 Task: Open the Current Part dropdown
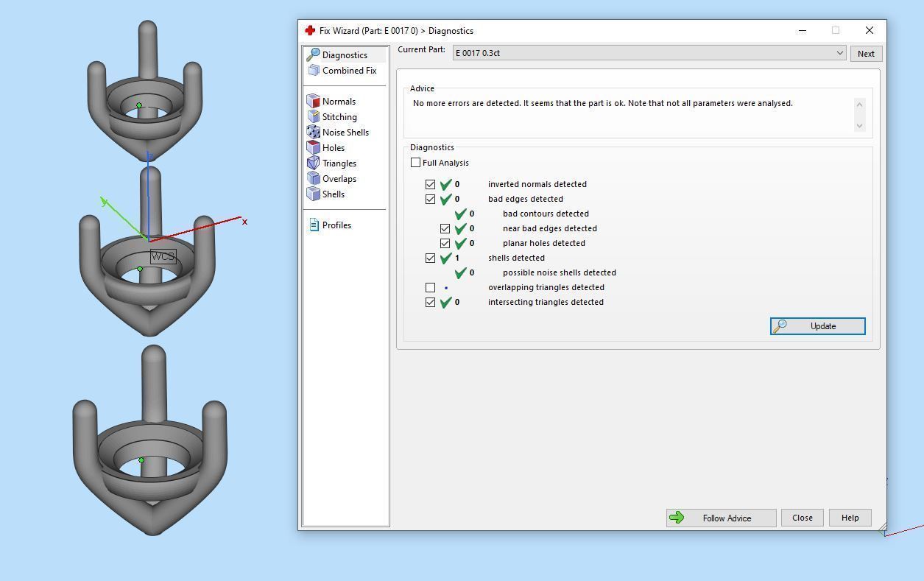click(x=649, y=53)
